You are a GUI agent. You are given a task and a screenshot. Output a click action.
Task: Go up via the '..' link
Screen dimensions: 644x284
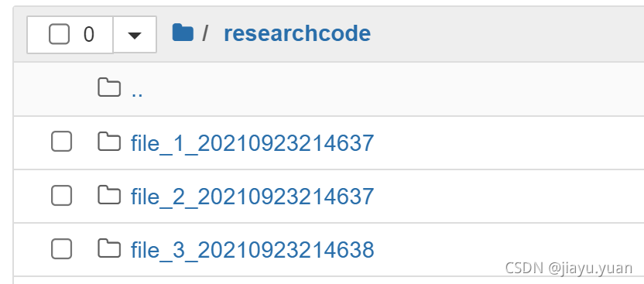coord(137,91)
